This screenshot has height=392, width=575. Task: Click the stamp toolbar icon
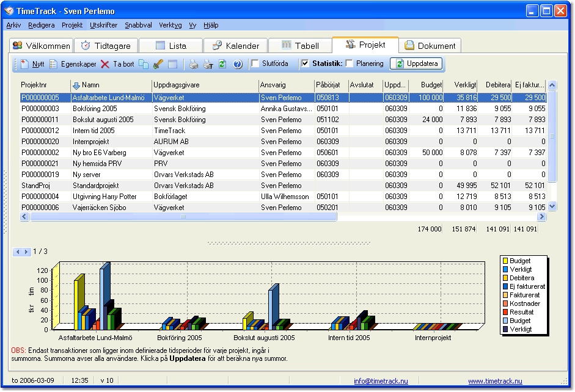coord(158,64)
